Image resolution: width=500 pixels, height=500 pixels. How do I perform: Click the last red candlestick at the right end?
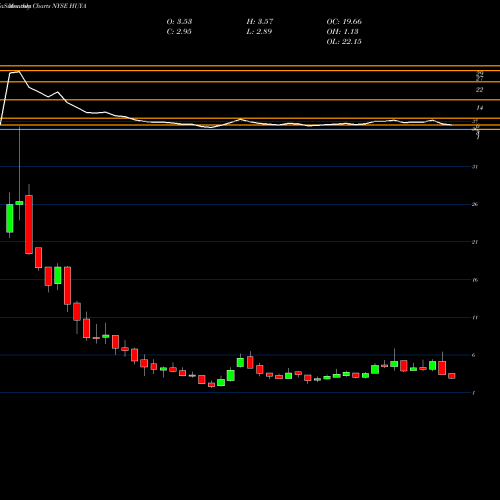[452, 376]
